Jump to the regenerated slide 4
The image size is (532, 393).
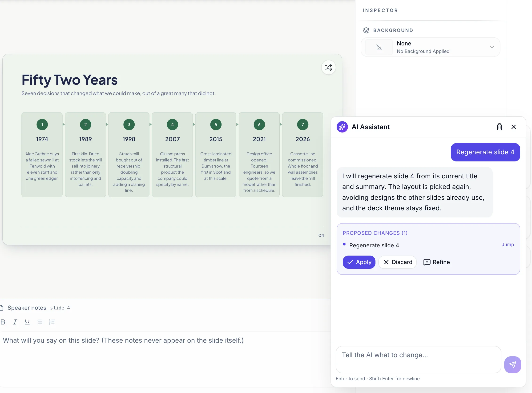[508, 245]
